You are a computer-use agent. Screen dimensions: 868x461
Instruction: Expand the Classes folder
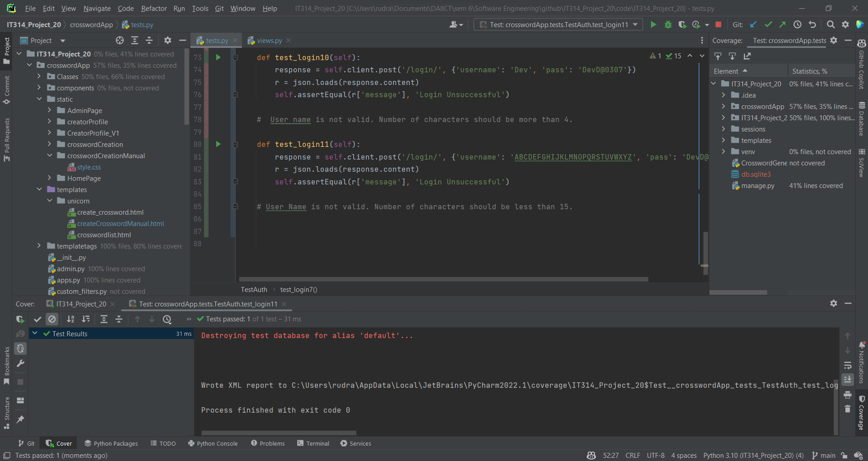39,76
